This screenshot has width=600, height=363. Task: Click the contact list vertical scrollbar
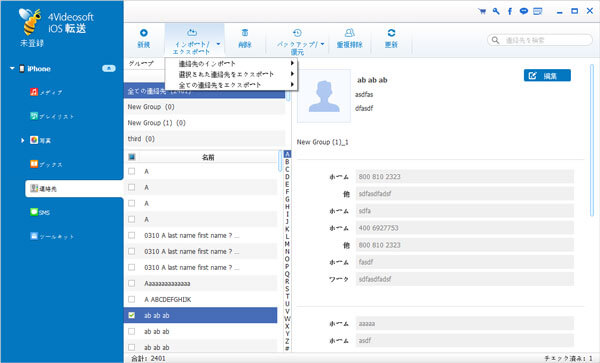280,161
